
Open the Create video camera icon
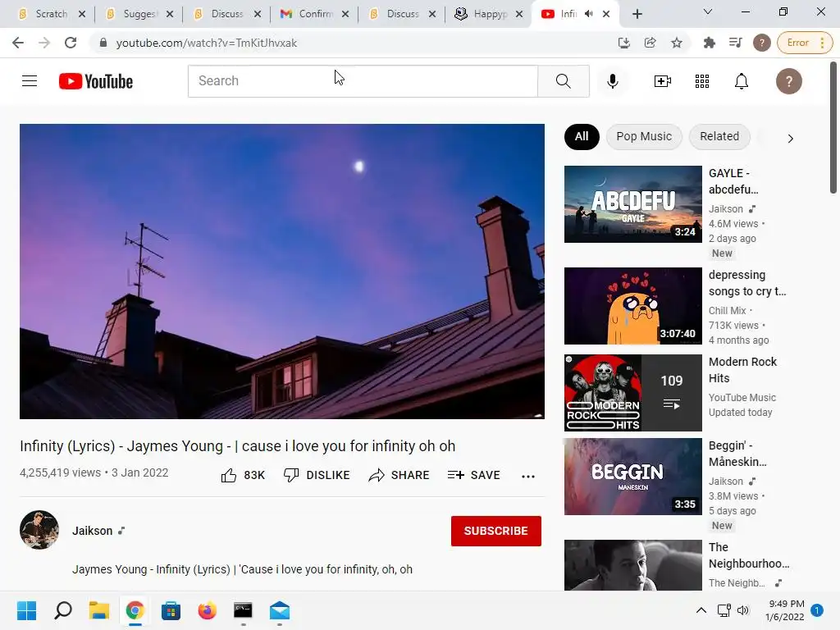663,81
